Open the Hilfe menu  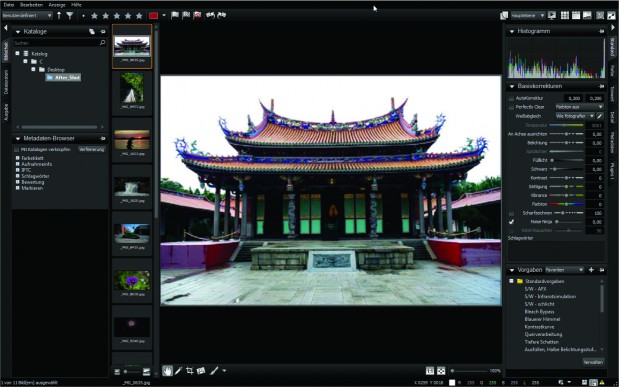pyautogui.click(x=76, y=5)
